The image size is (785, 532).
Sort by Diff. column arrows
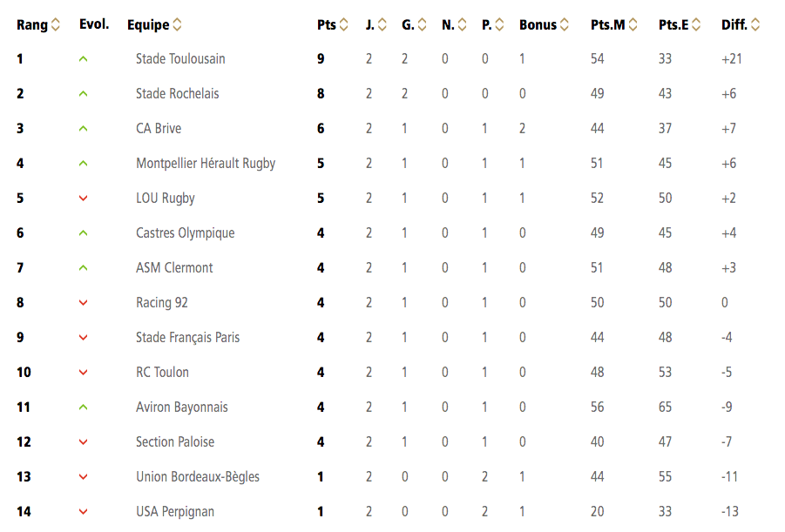click(755, 24)
